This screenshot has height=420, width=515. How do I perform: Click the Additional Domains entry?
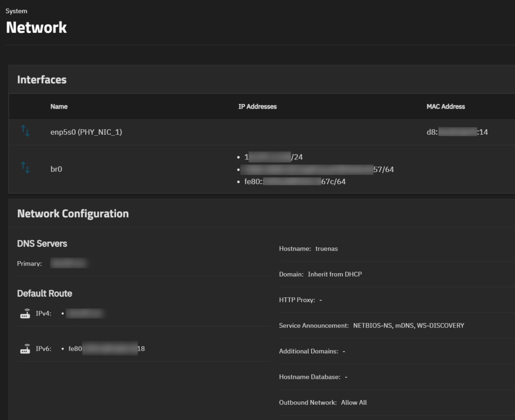(312, 351)
